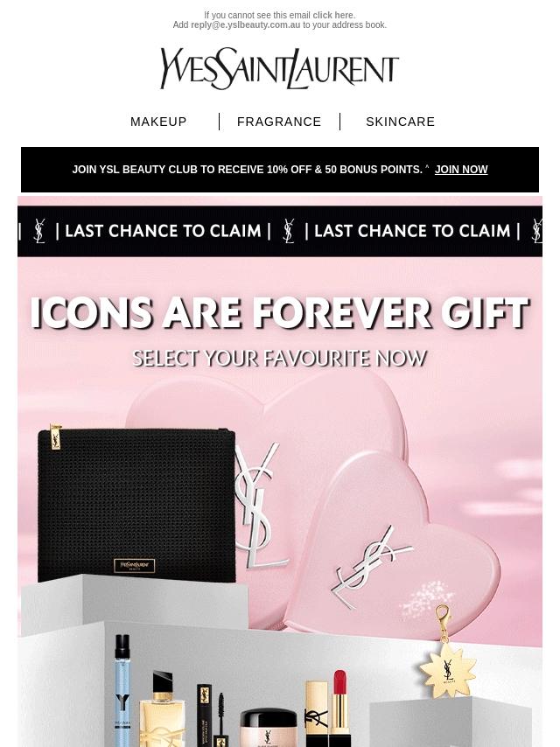560x747 pixels.
Task: Select the SKINCARE navigation link
Action: tap(401, 122)
